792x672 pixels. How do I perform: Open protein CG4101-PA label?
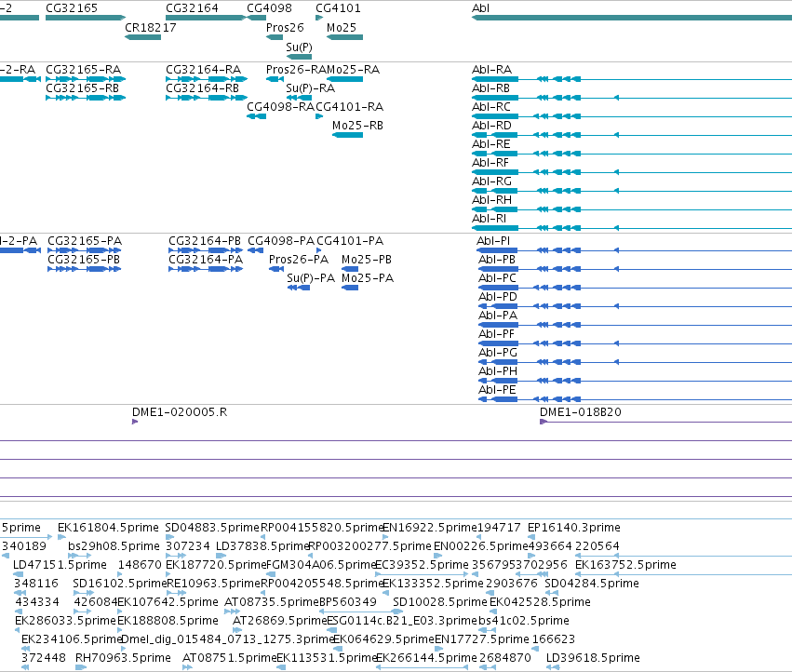(x=350, y=240)
